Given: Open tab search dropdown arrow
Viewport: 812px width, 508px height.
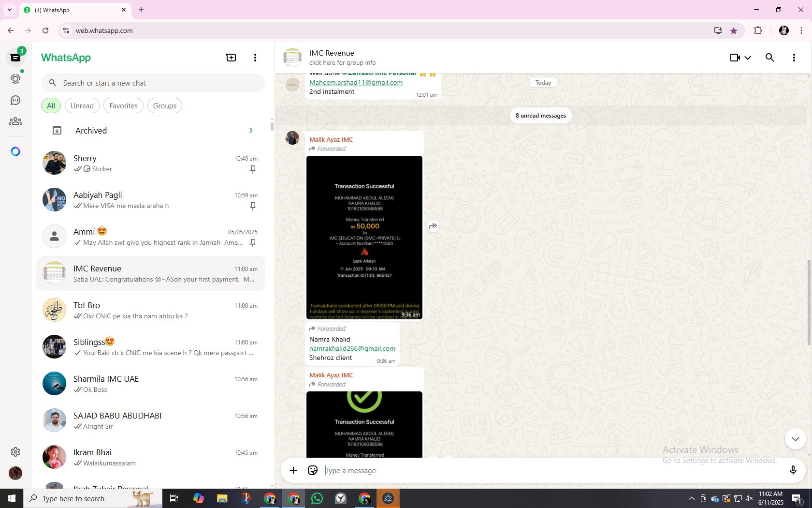Looking at the screenshot, I should point(10,10).
